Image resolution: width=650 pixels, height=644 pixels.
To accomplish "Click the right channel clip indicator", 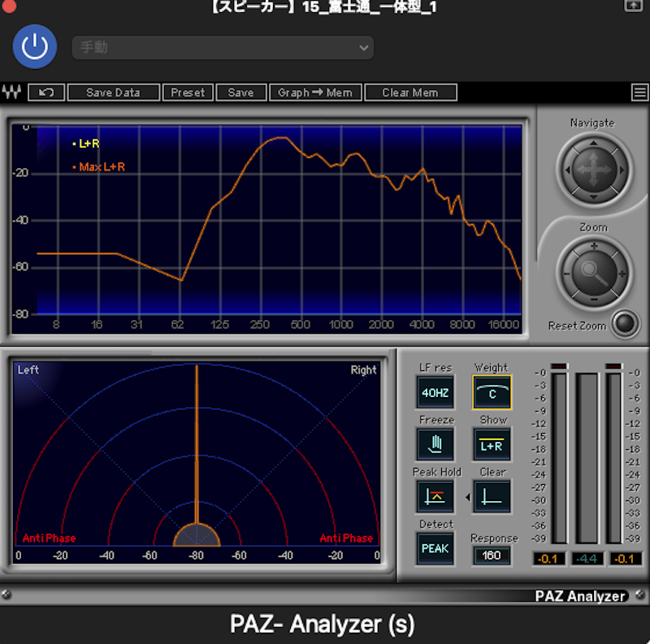I will point(613,366).
